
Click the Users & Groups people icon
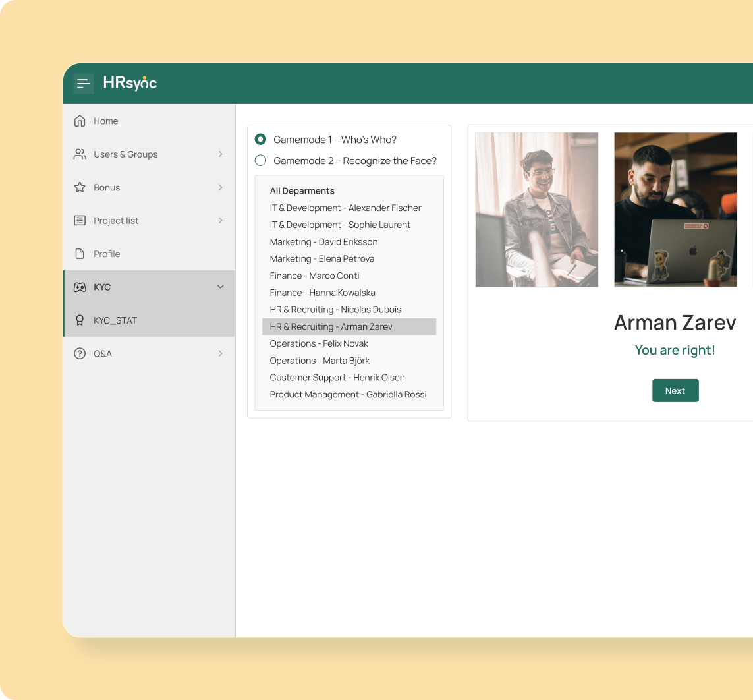coord(80,154)
